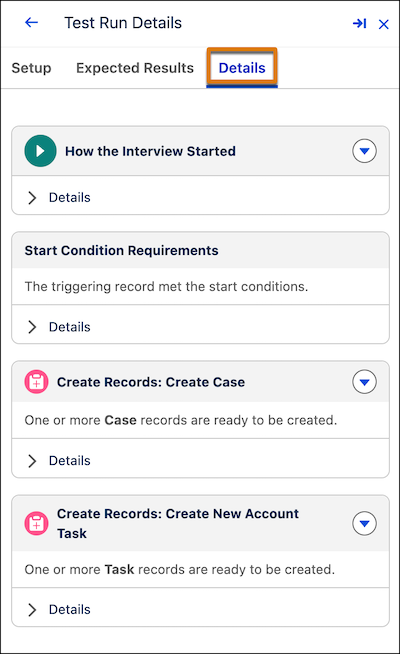This screenshot has width=400, height=654.
Task: Expand Details under How the Interview Started
Action: (x=59, y=197)
